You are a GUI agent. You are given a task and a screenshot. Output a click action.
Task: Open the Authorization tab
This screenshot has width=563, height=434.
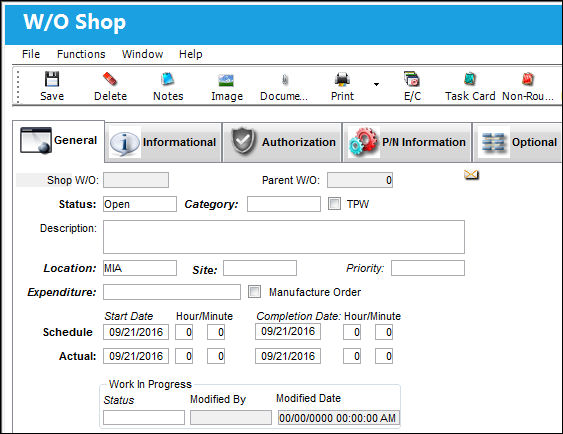click(x=282, y=143)
